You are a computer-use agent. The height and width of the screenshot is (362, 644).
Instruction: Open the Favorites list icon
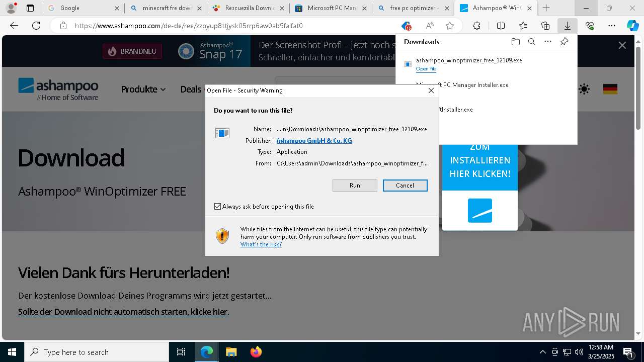[523, 26]
